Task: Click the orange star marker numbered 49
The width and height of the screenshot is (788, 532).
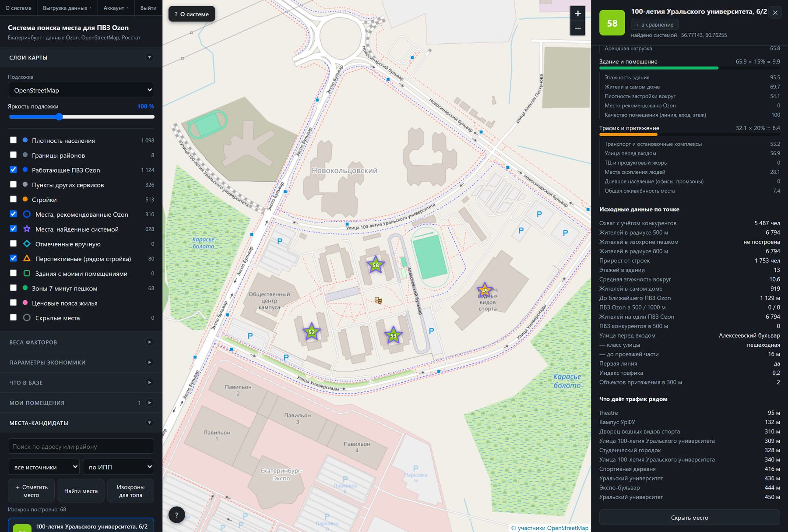Action: pos(485,290)
